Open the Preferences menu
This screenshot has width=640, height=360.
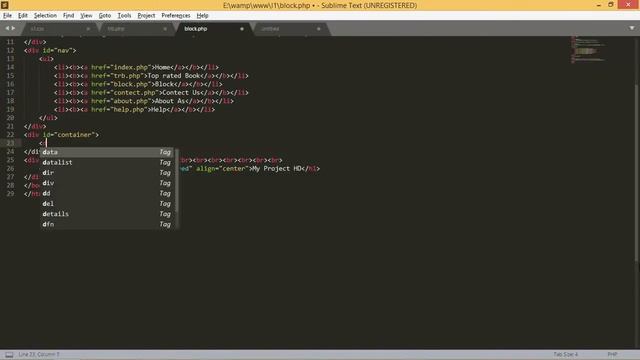click(x=176, y=16)
